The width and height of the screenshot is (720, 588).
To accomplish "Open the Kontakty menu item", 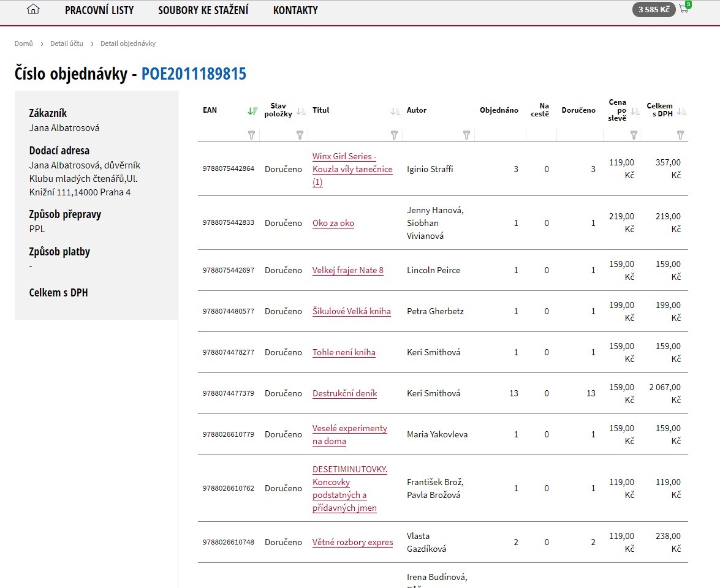I will pos(295,10).
